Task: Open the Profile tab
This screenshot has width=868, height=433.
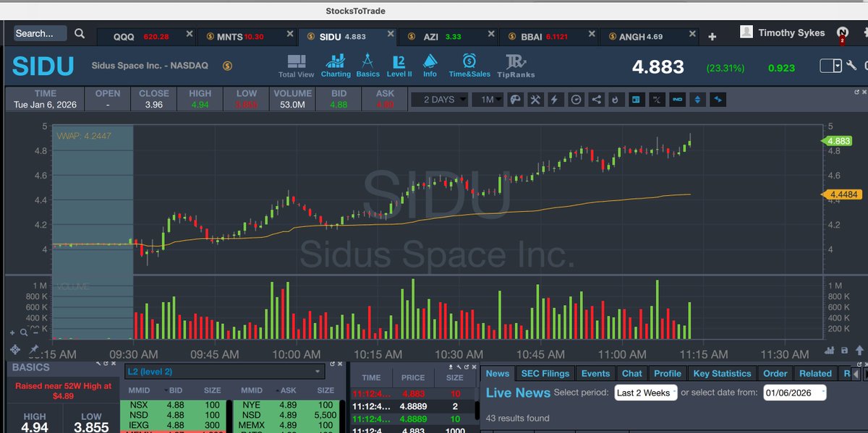Action: click(x=667, y=373)
